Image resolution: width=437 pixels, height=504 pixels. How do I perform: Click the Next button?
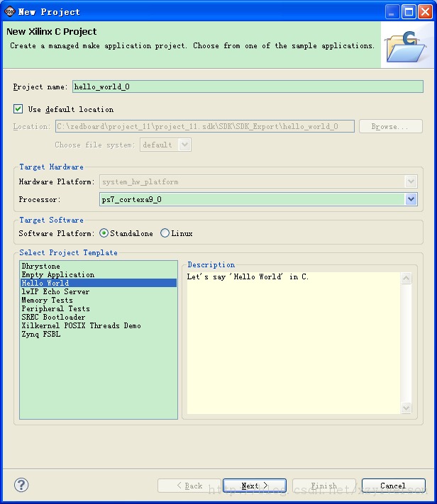point(254,486)
